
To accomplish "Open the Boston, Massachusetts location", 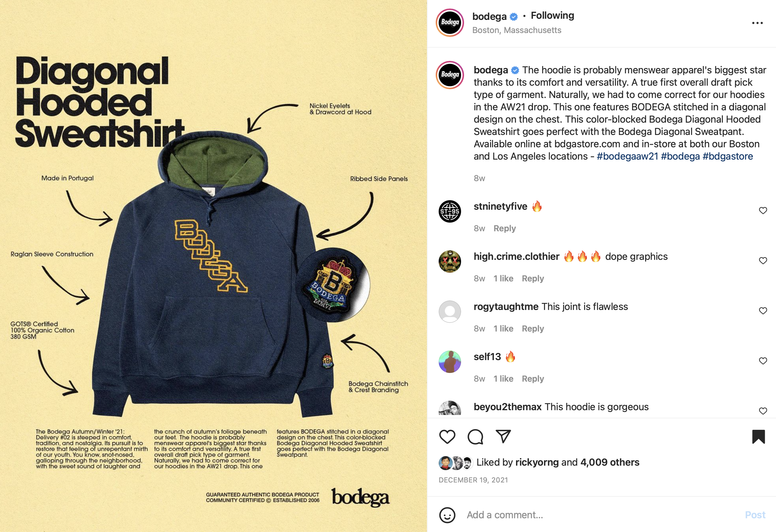I will click(516, 30).
